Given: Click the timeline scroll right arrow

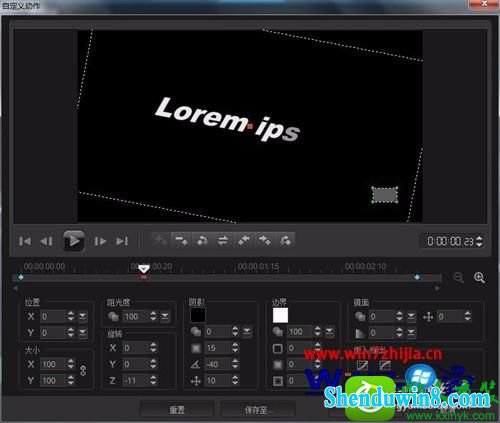Looking at the screenshot, I should [437, 288].
